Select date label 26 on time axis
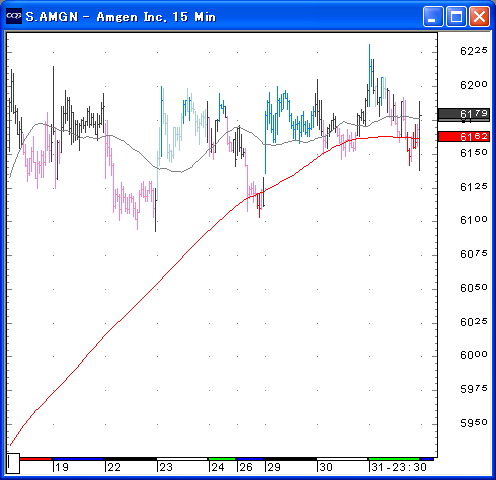Viewport: 496px width, 480px height. coord(246,467)
